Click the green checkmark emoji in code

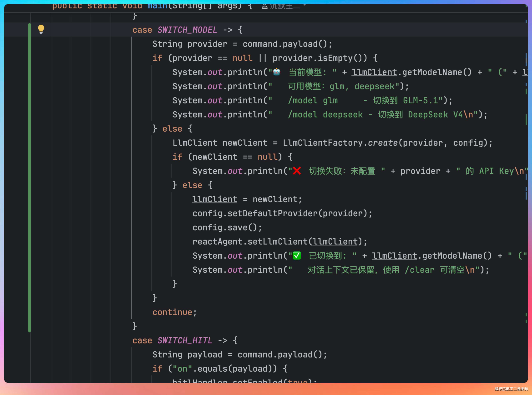[297, 256]
